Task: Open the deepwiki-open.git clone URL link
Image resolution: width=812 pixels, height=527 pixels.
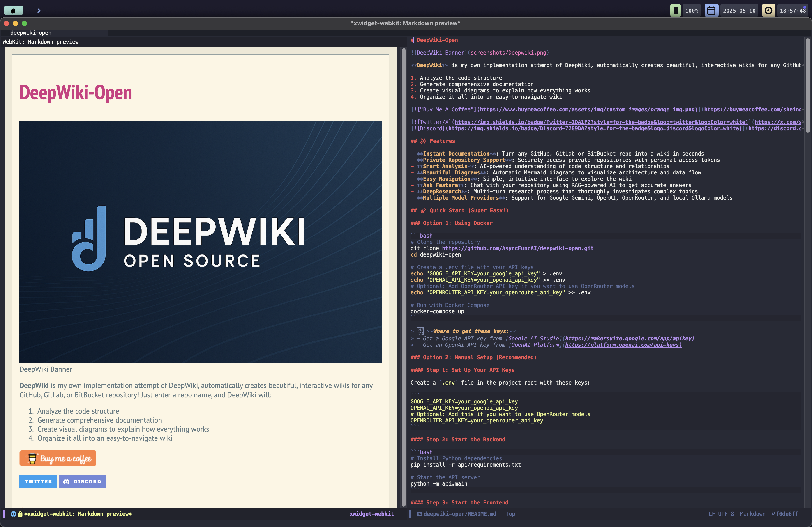Action: (518, 248)
